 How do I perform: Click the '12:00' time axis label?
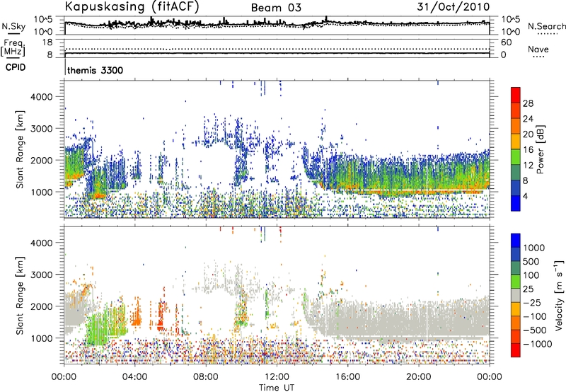(277, 377)
